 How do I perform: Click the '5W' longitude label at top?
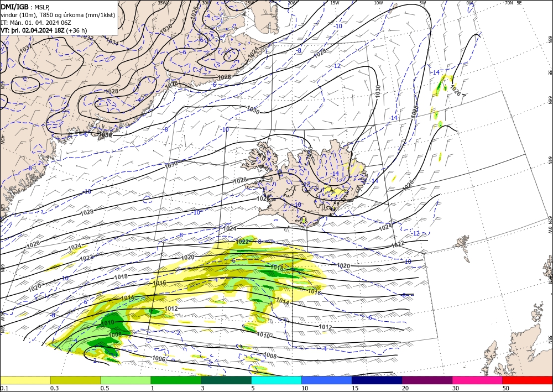pyautogui.click(x=423, y=3)
